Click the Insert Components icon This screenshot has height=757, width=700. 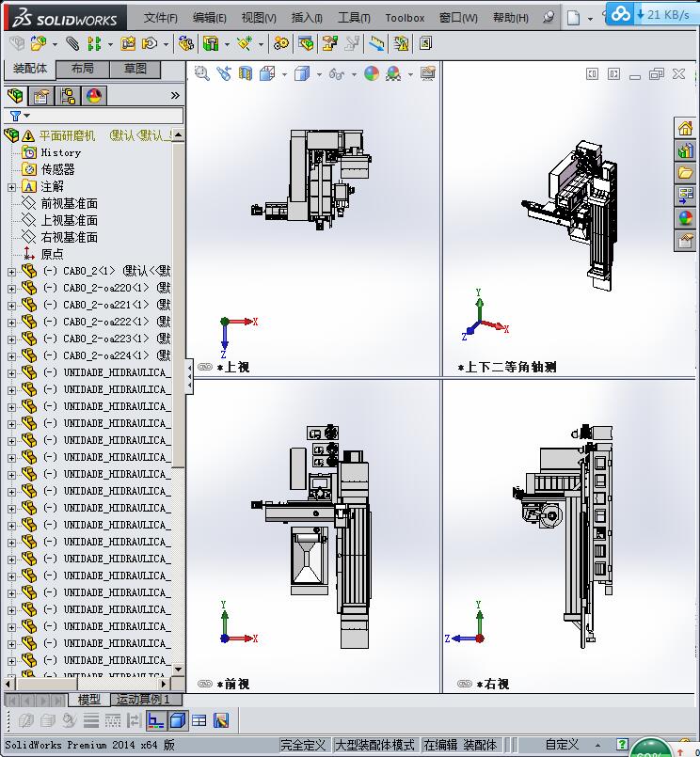click(x=39, y=44)
